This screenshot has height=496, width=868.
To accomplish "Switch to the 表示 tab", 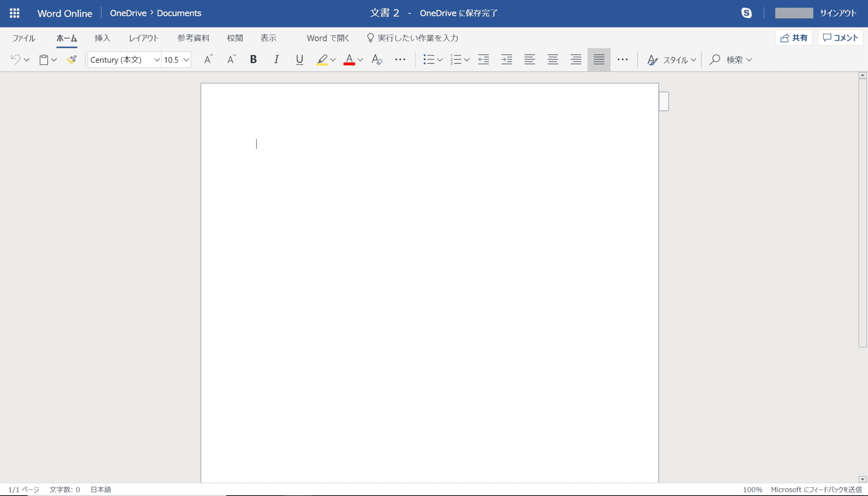I will 268,38.
